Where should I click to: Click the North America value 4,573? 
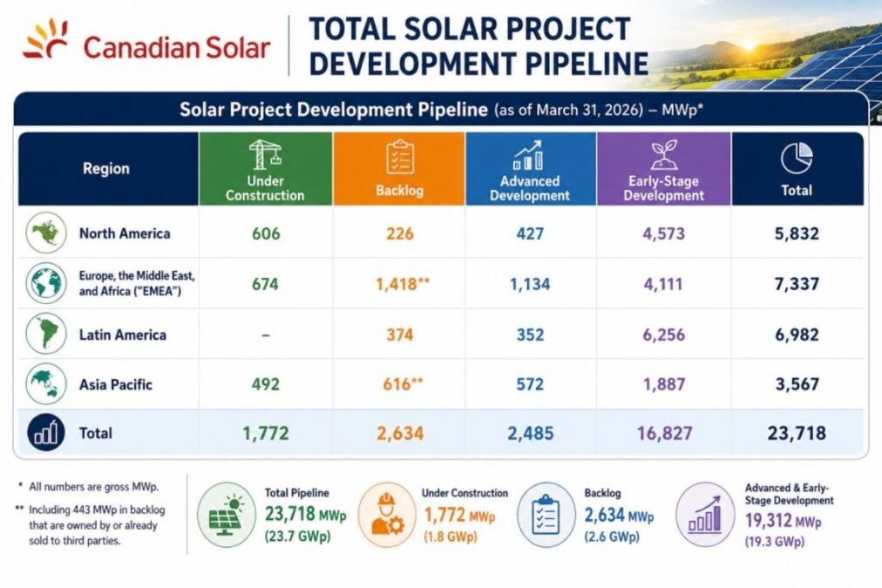point(664,233)
